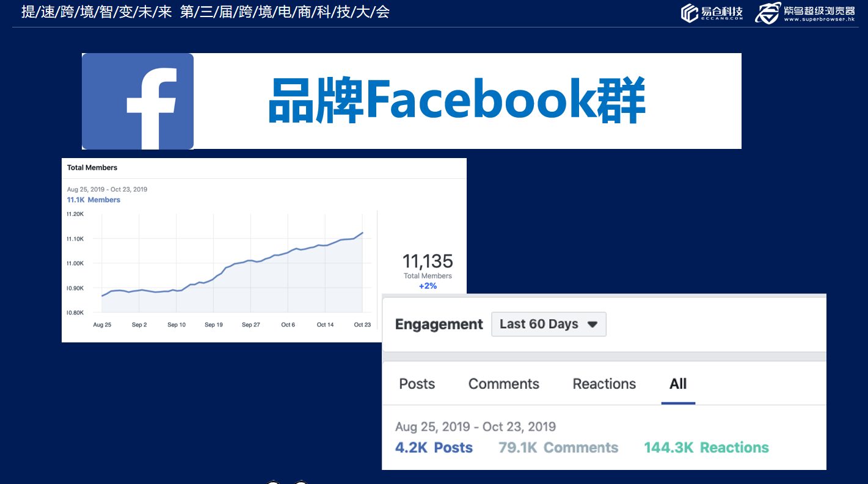Open the 'Last 60 Days' dropdown
The height and width of the screenshot is (484, 868).
(x=548, y=323)
